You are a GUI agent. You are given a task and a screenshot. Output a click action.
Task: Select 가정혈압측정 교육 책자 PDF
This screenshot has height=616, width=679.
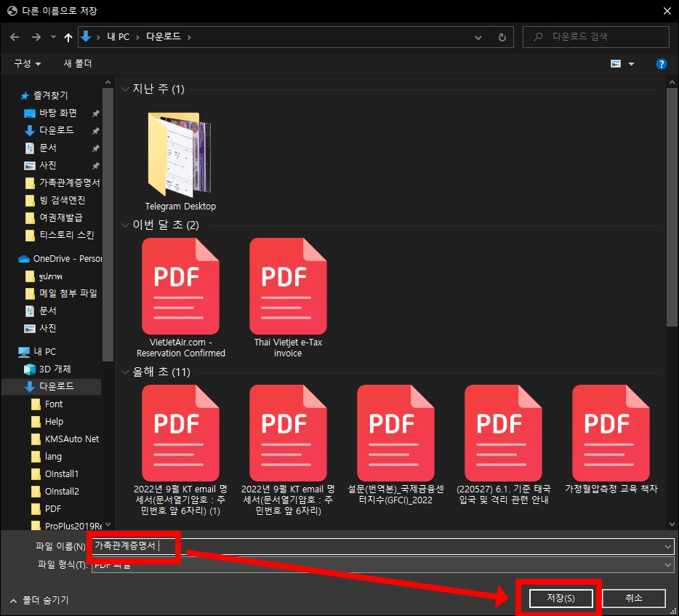[611, 439]
